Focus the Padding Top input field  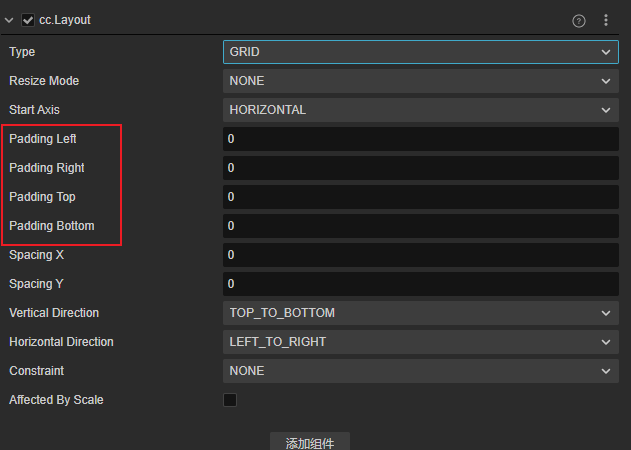point(420,197)
